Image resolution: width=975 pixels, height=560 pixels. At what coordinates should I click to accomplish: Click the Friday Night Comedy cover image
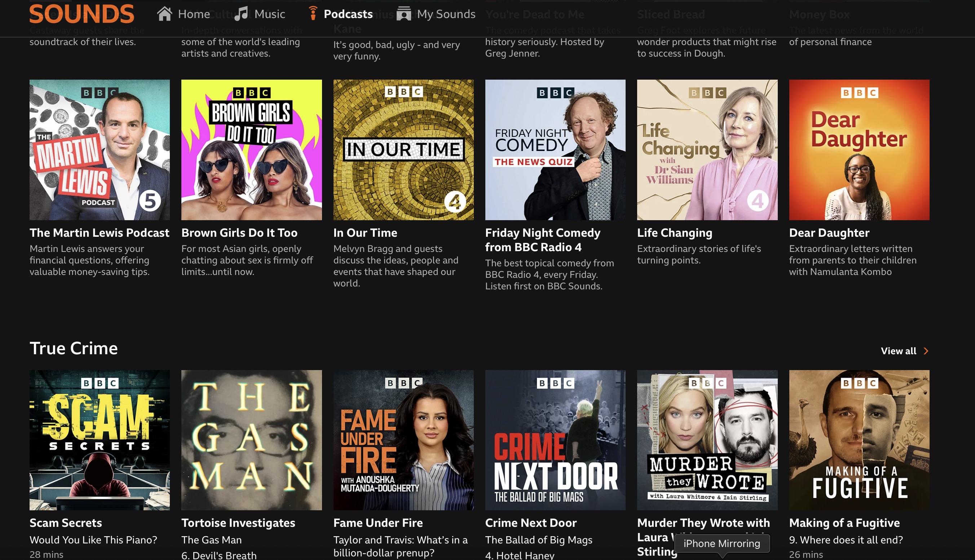[x=555, y=150]
